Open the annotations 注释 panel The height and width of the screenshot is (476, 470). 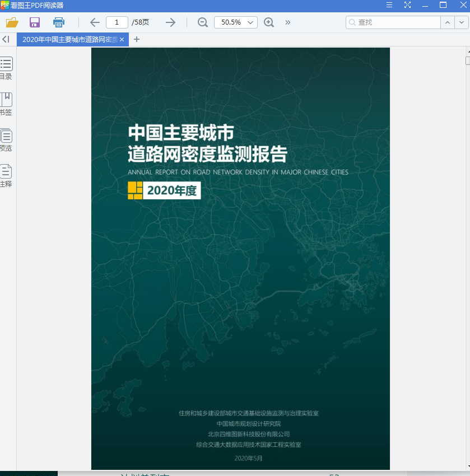tap(6, 175)
